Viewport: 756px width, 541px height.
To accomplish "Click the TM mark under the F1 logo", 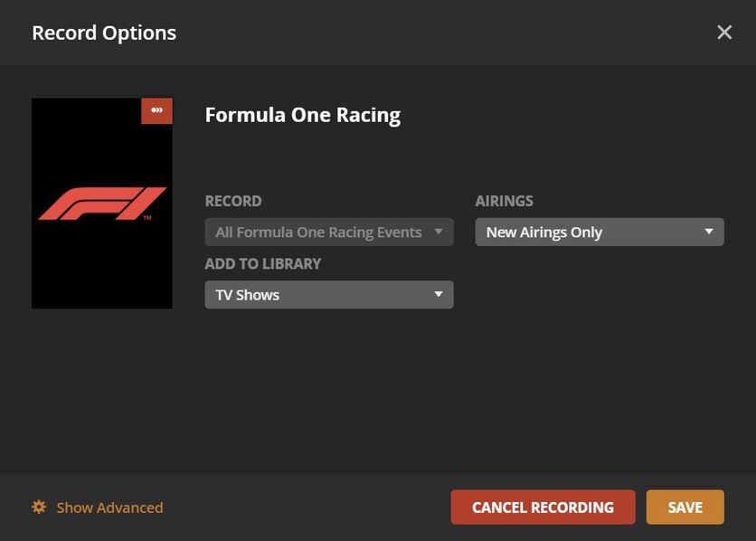I will (147, 219).
